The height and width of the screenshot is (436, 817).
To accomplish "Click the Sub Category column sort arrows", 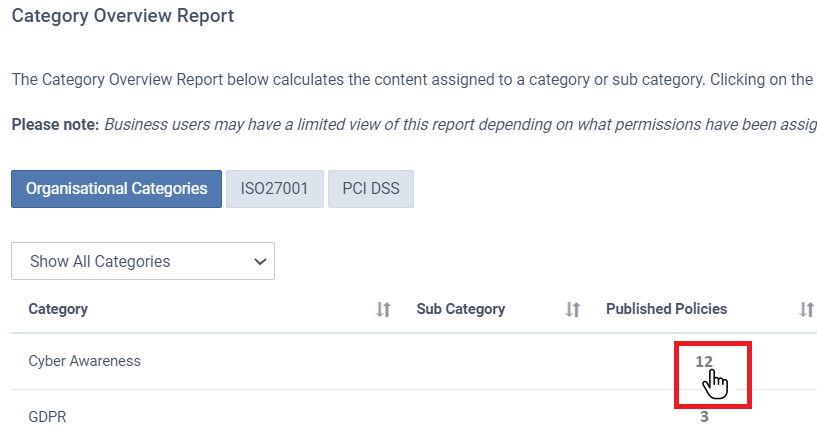I will [572, 309].
